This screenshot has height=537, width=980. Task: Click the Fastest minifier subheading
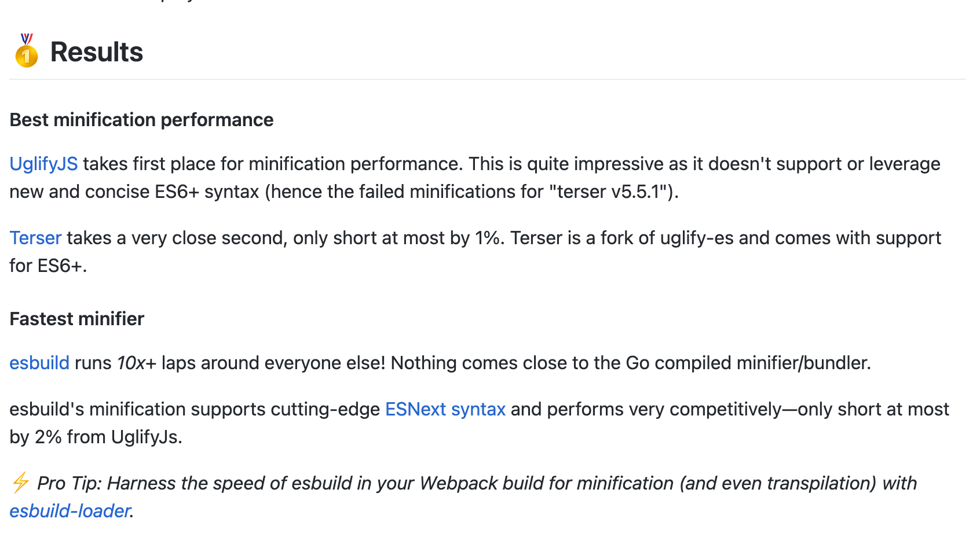coord(77,319)
